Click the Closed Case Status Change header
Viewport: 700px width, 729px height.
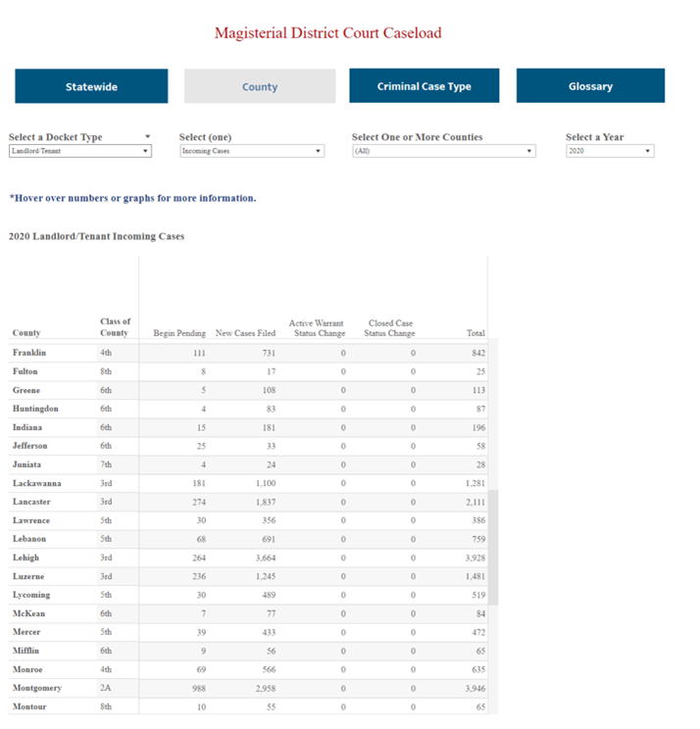[389, 328]
